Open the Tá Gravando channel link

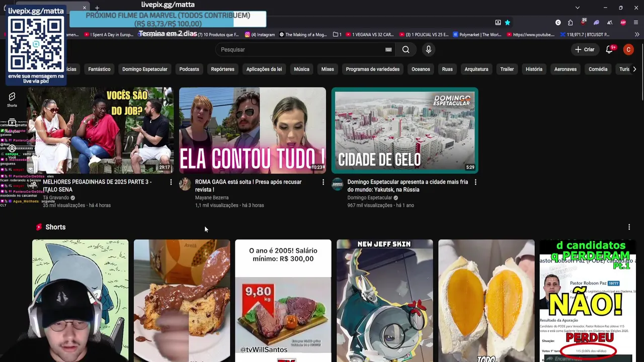tap(56, 198)
